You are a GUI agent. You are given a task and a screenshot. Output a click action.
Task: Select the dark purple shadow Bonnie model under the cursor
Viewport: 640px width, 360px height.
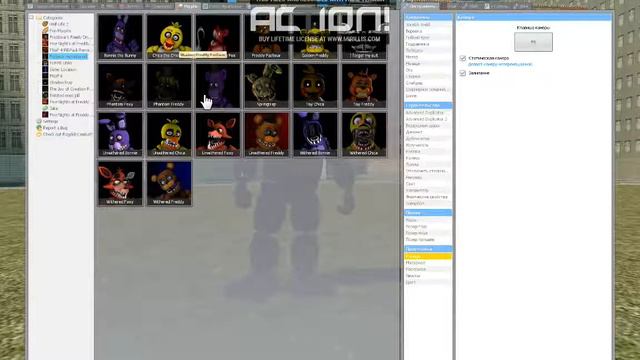point(218,85)
